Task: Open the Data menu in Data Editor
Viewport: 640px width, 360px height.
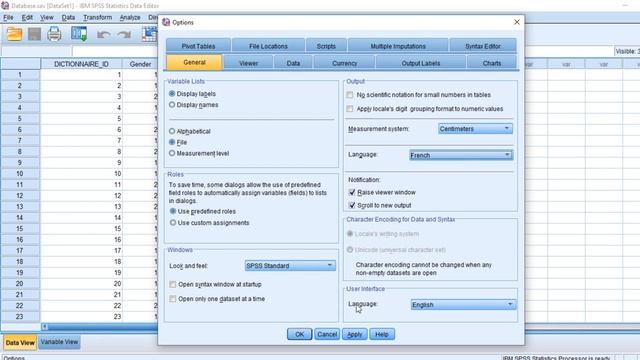Action: pos(68,18)
